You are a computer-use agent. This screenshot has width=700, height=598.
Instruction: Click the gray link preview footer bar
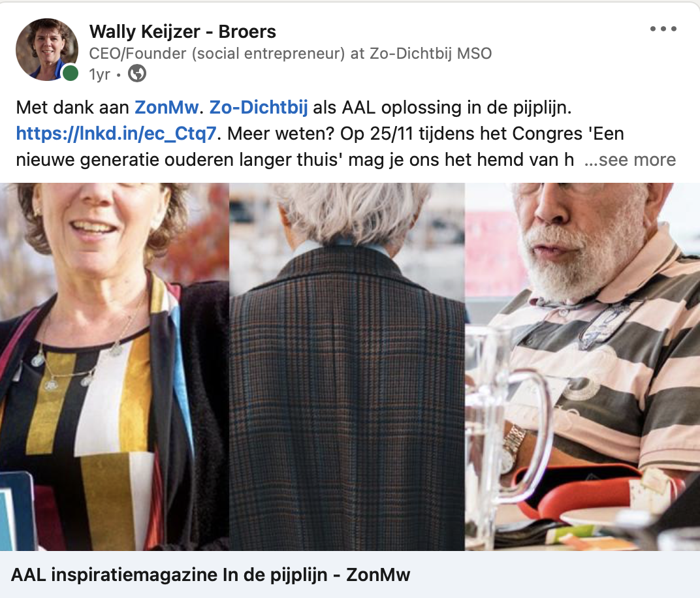[350, 574]
